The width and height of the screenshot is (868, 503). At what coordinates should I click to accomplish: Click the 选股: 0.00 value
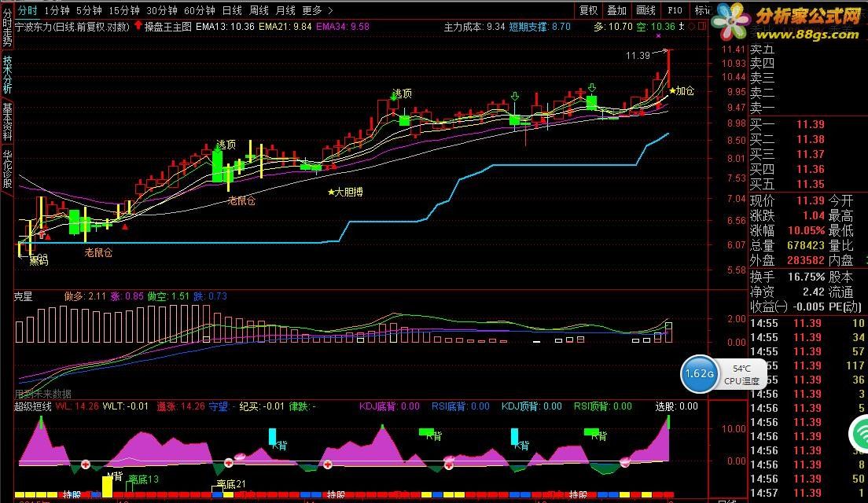click(x=676, y=406)
